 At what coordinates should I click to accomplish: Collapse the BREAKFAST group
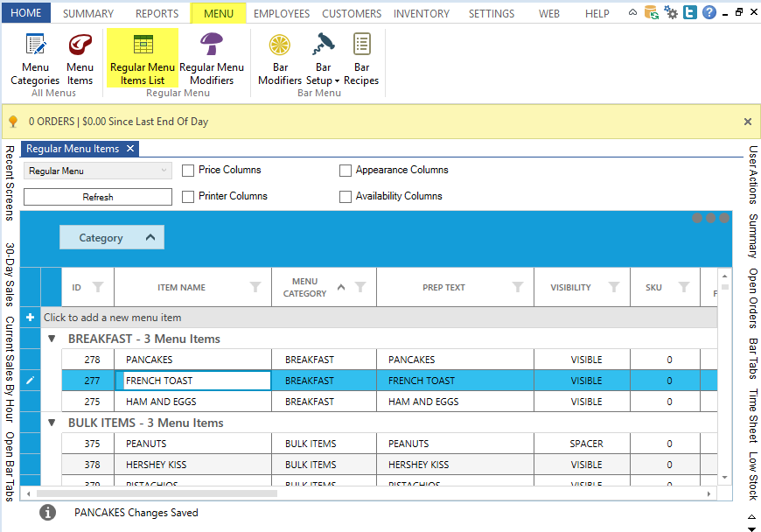click(x=51, y=339)
